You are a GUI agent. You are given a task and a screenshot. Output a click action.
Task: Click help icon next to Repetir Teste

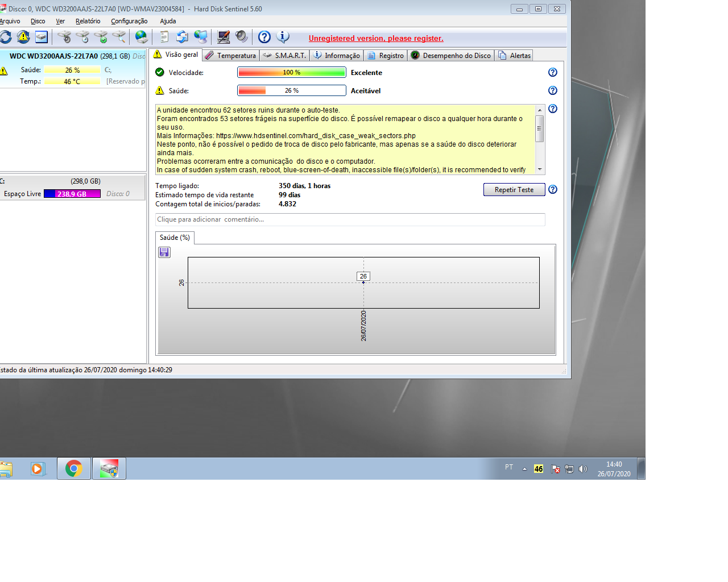[x=553, y=189]
